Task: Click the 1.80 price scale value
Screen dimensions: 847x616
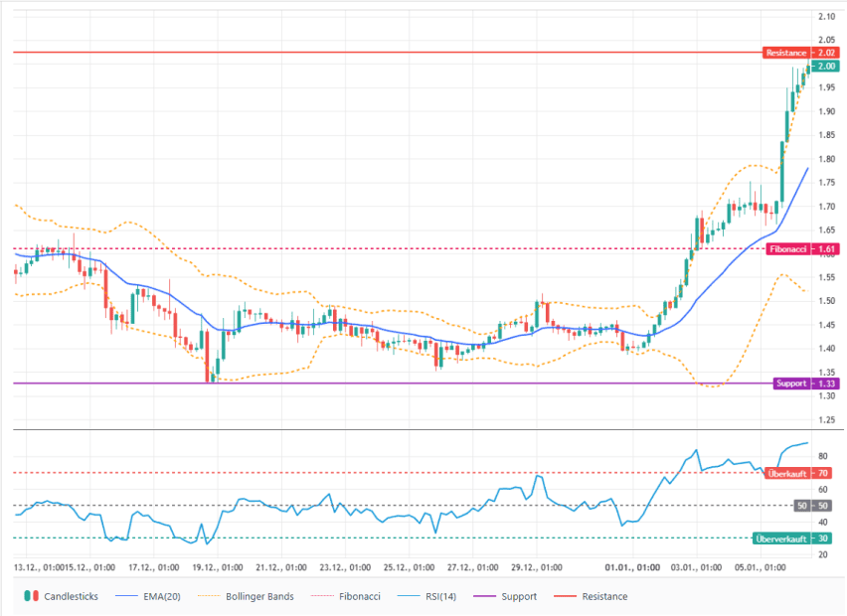Action: (x=825, y=159)
